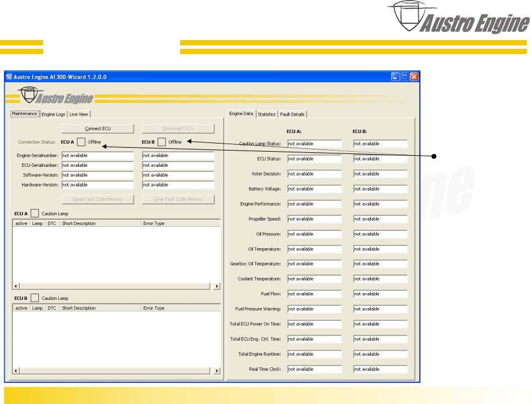The height and width of the screenshot is (404, 532).
Task: Click ECU B Oil Temperature field
Action: pyautogui.click(x=380, y=249)
